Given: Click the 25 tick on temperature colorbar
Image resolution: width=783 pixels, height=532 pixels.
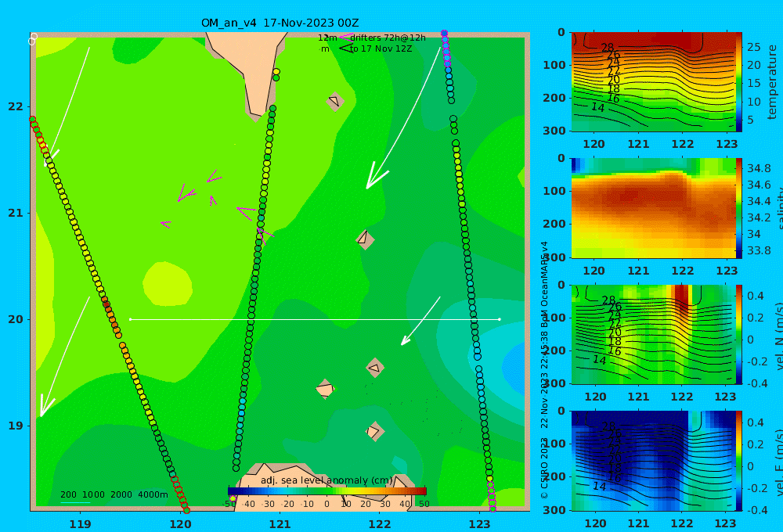Looking at the screenshot, I should point(753,47).
